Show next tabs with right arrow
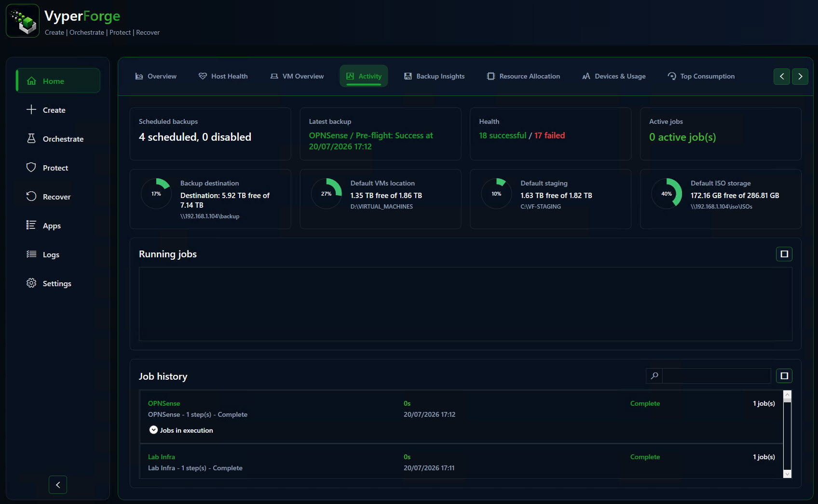This screenshot has width=818, height=504. (800, 76)
